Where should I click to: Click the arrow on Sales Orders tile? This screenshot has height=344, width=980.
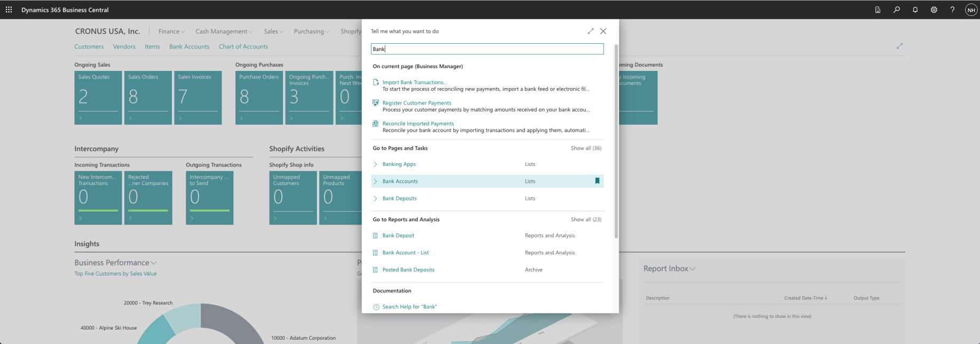coord(131,118)
